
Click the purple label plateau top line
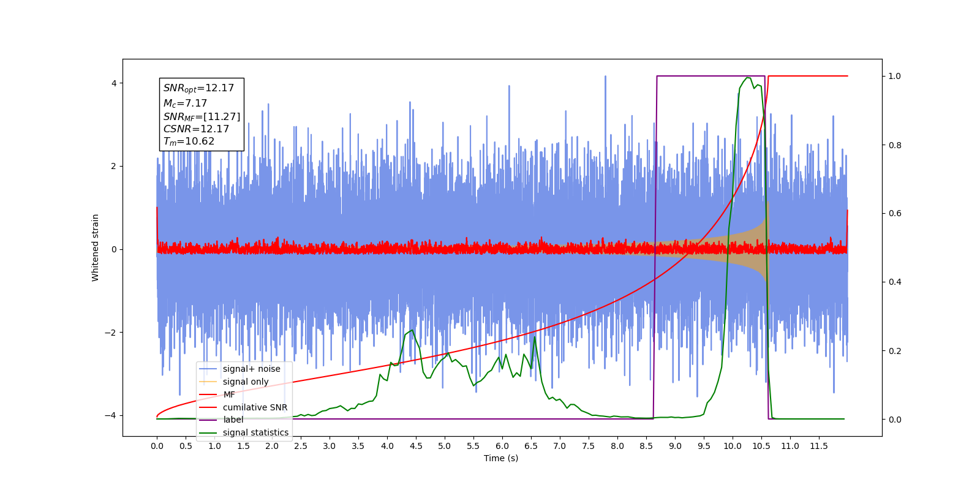tap(710, 76)
